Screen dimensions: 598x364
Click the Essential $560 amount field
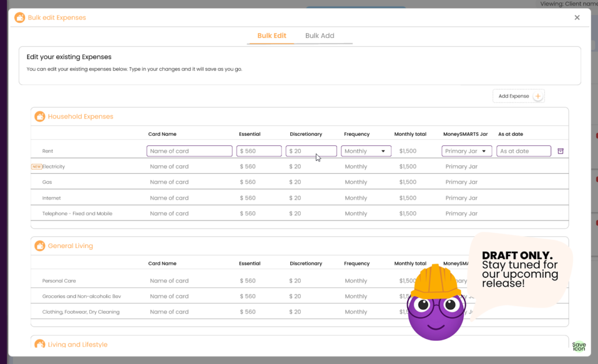[x=259, y=150]
